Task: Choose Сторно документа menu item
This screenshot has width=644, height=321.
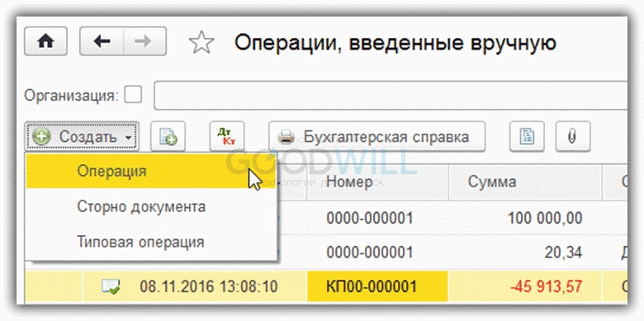Action: [151, 206]
